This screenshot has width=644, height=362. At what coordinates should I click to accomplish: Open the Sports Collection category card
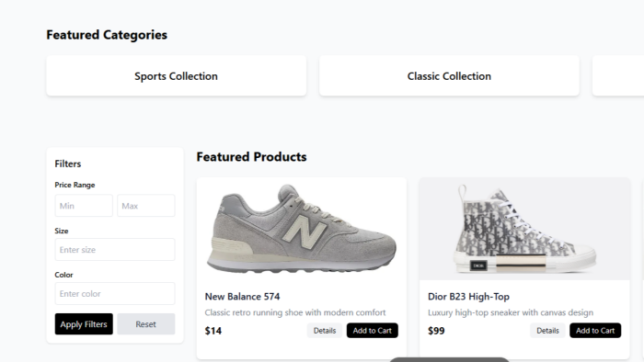coord(177,76)
